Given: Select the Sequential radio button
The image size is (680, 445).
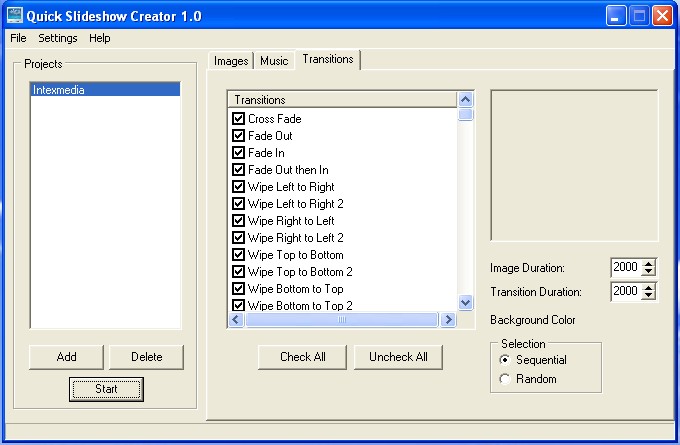Looking at the screenshot, I should pyautogui.click(x=504, y=360).
